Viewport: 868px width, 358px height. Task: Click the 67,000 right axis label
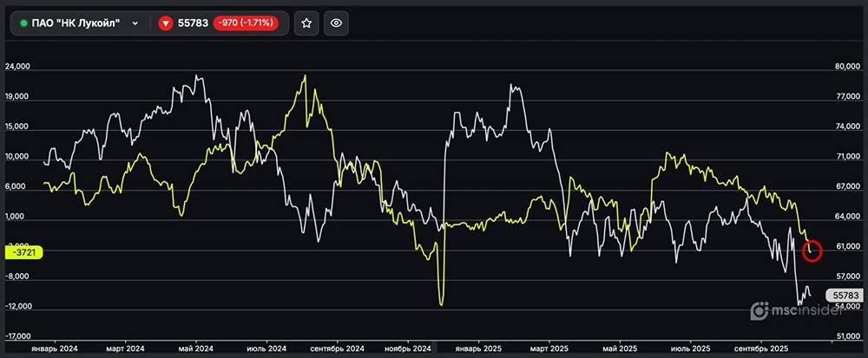point(847,186)
